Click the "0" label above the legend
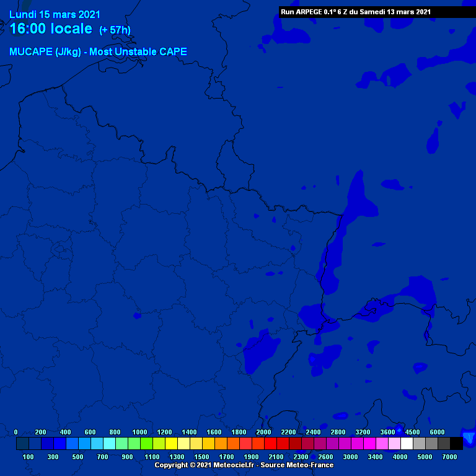476x476 pixels. (x=16, y=432)
